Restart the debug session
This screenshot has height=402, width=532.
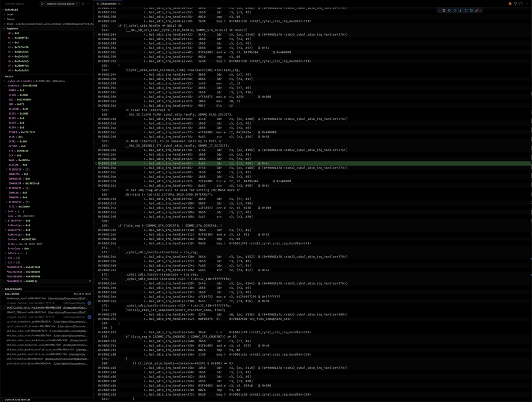(x=471, y=11)
